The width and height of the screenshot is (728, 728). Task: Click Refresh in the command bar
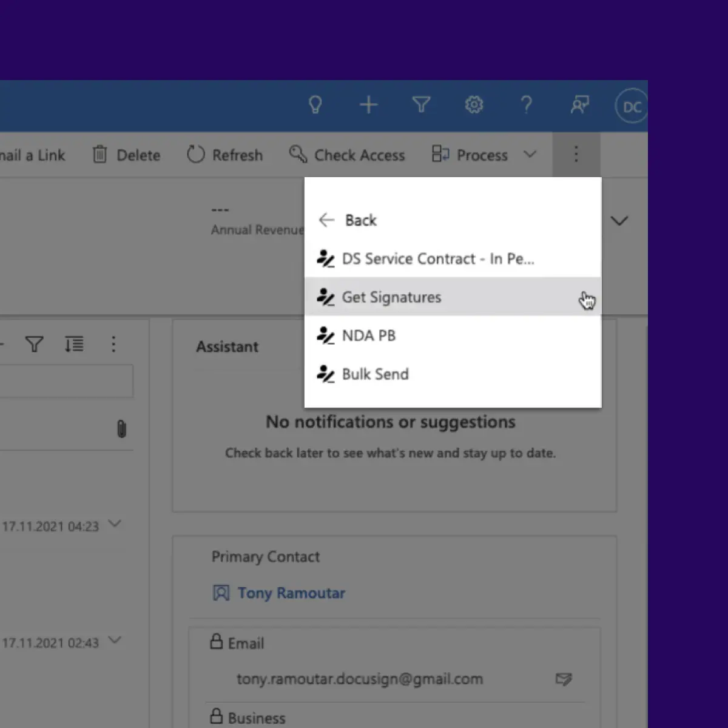pos(224,155)
